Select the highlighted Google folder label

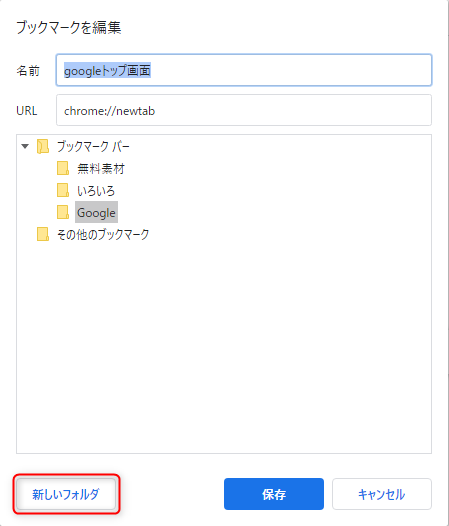tap(96, 212)
